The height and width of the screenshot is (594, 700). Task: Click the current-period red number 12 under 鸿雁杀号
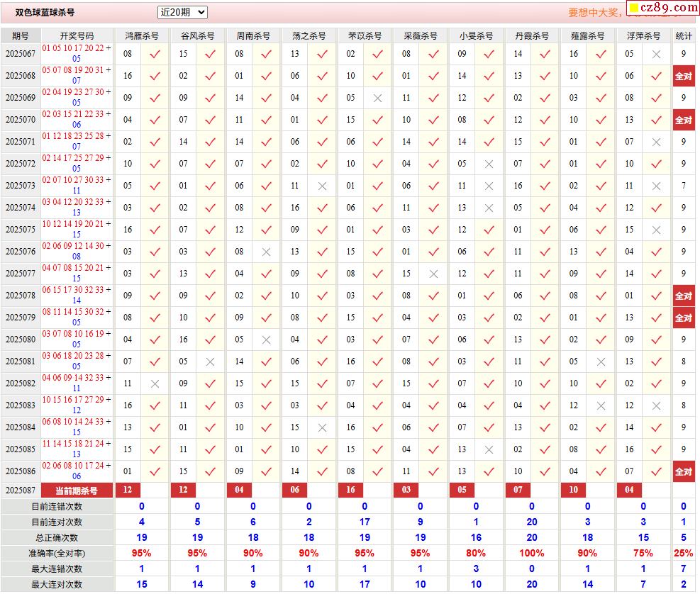(128, 490)
